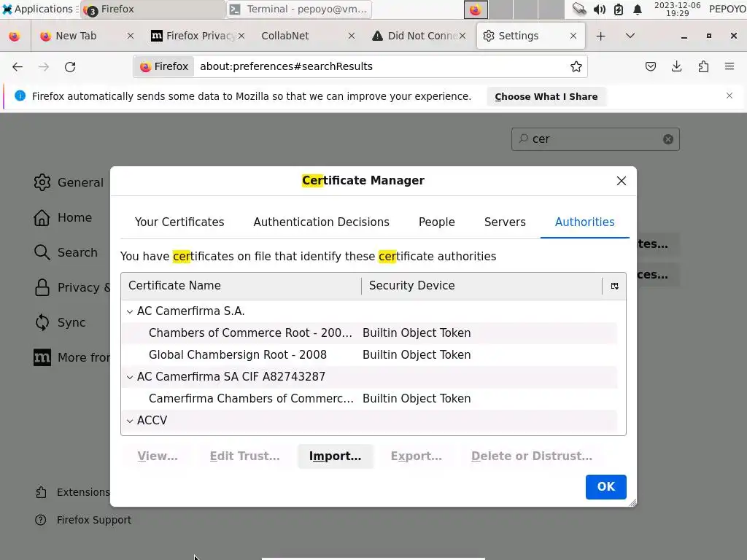Click the View... button
The image size is (747, 560).
coord(158,456)
